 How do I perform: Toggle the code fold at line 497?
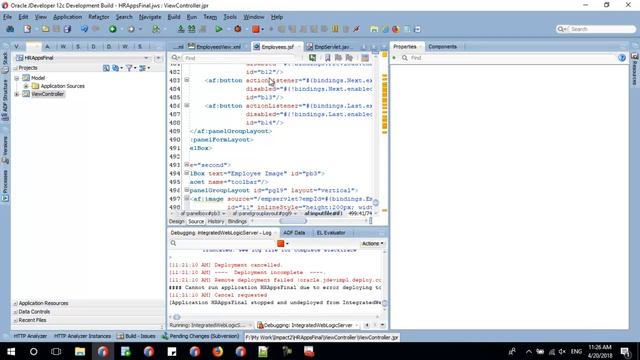point(187,199)
